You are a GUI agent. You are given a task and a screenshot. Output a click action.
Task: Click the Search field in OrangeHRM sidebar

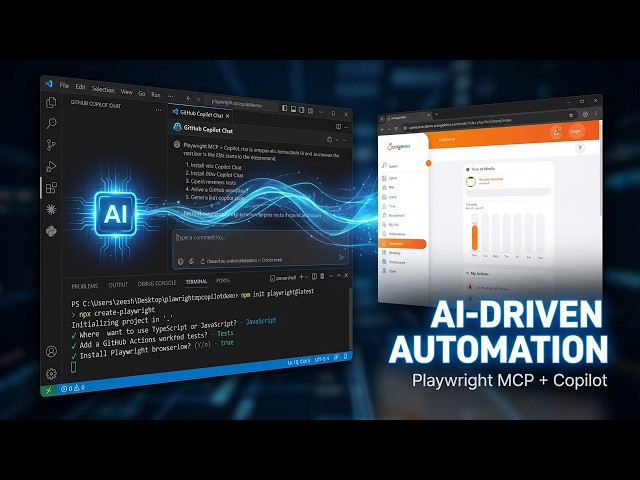(403, 166)
